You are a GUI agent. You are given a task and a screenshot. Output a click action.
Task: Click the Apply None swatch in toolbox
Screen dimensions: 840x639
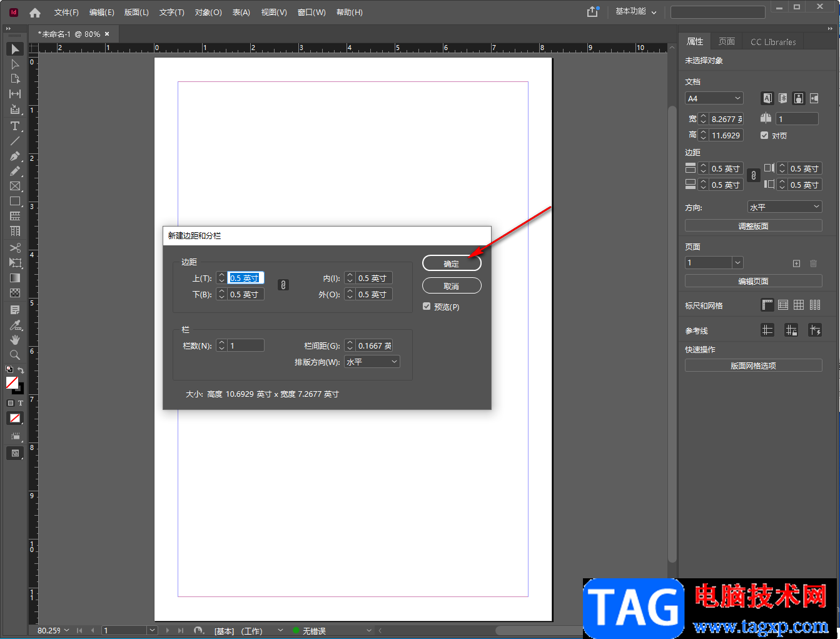pyautogui.click(x=15, y=418)
